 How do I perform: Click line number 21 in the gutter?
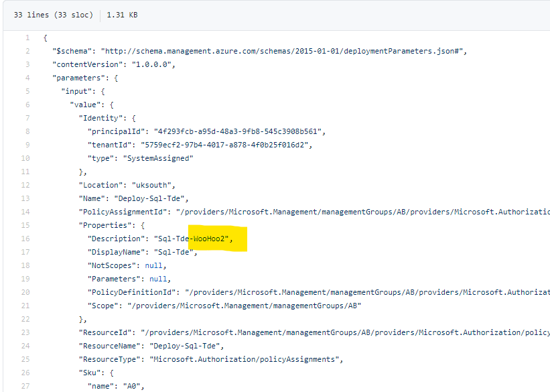(25, 306)
